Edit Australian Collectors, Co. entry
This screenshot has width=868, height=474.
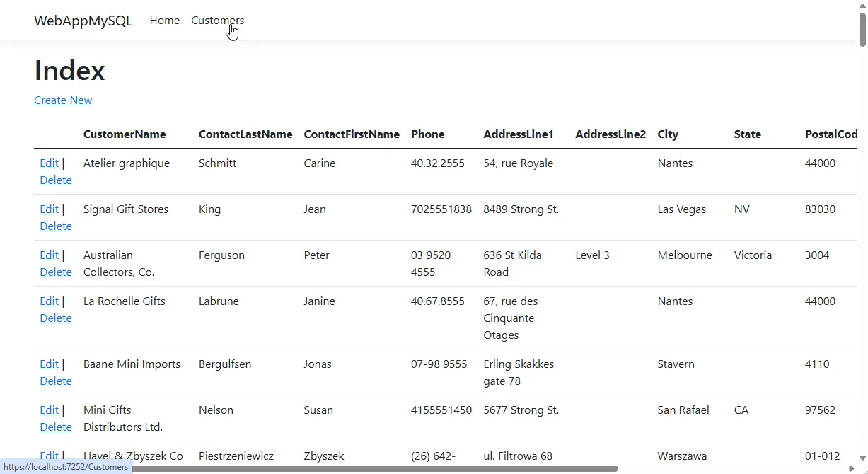coord(49,255)
